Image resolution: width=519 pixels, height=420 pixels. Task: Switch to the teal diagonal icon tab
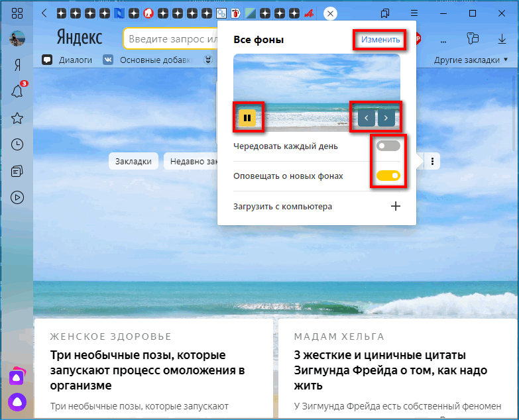point(251,13)
